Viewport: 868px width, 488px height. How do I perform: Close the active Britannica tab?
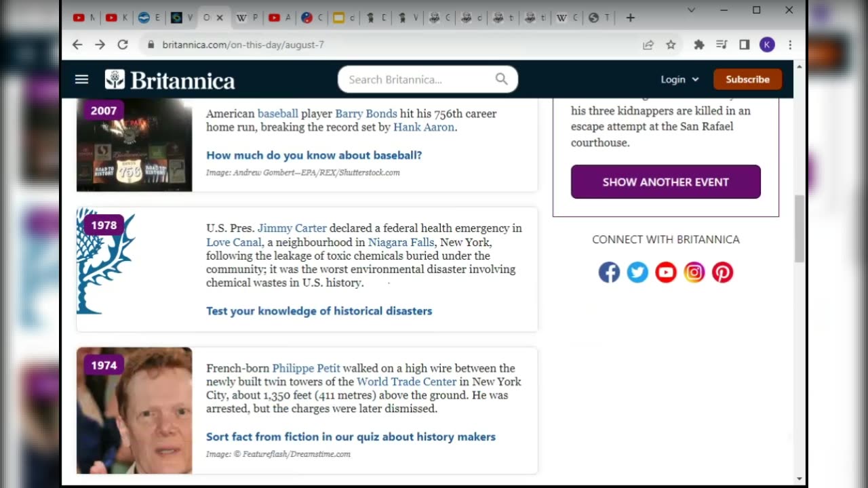pyautogui.click(x=220, y=18)
